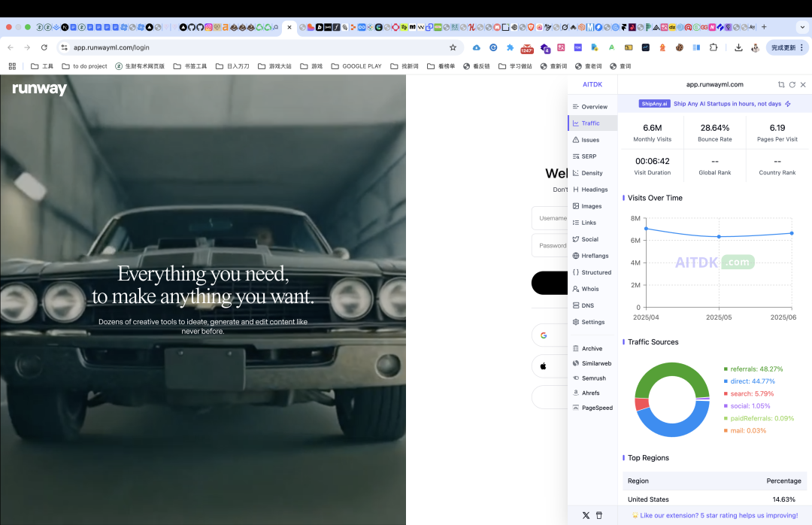Select the Traffic tab in AITDK
The width and height of the screenshot is (812, 525).
click(x=592, y=123)
